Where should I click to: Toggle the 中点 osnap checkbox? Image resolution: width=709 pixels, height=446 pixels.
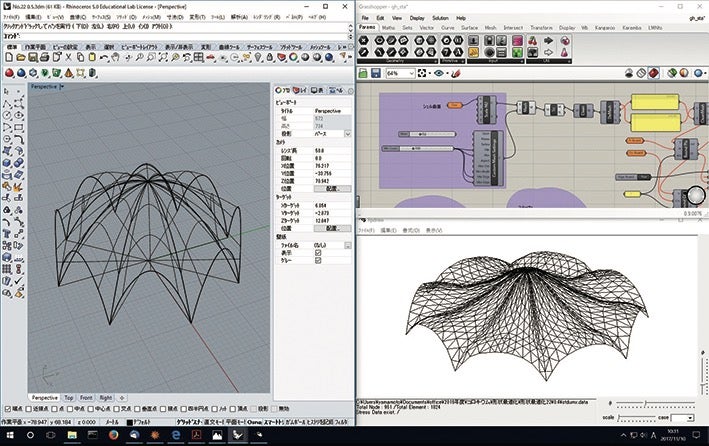[70, 409]
